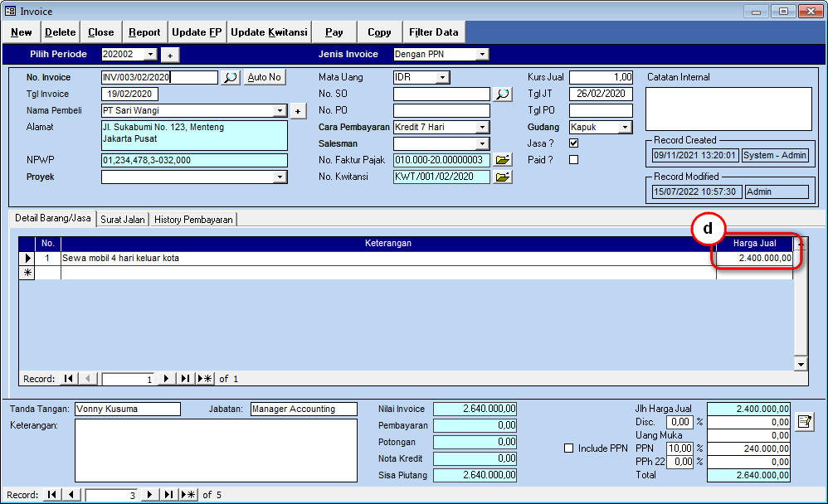The height and width of the screenshot is (504, 828).
Task: Go to next invoice record of 5
Action: [x=149, y=495]
